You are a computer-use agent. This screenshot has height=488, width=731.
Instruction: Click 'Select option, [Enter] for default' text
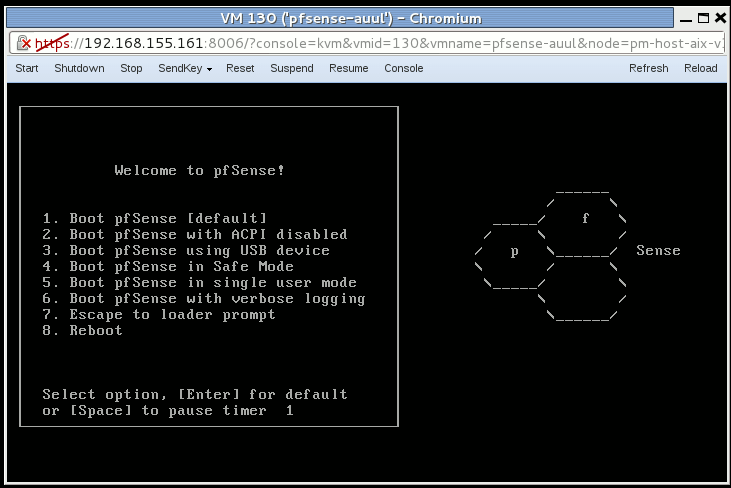(195, 394)
